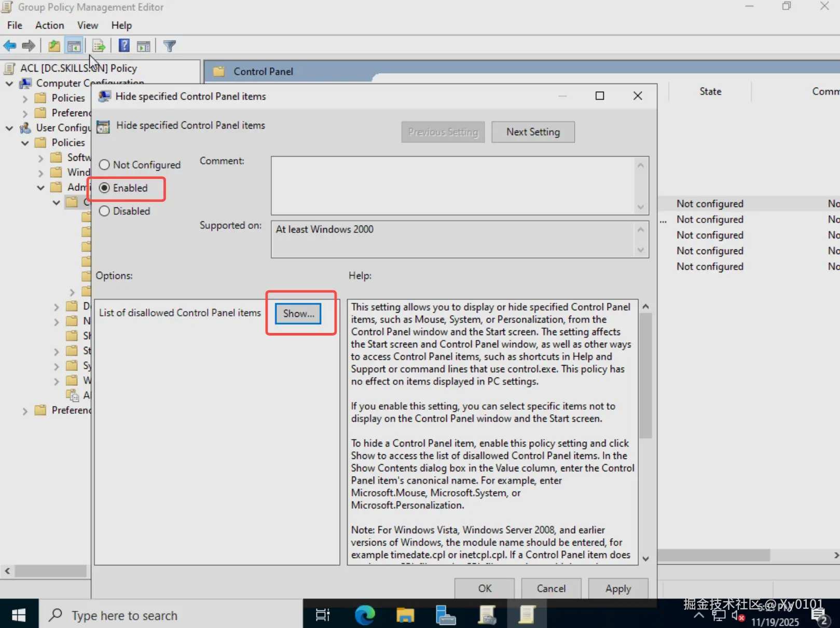Click the State column header
Viewport: 840px width, 628px height.
coord(710,91)
